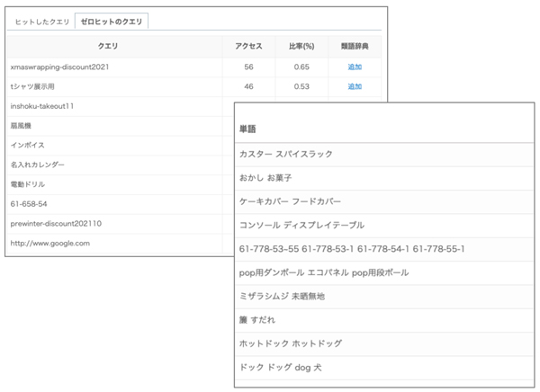Select synonym row カスター スパイスラック

click(384, 154)
